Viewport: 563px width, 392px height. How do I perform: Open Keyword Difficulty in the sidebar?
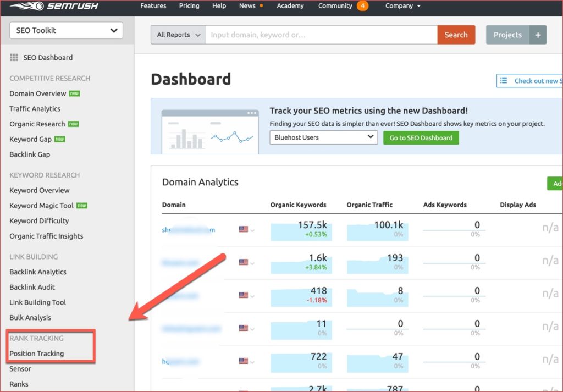pyautogui.click(x=39, y=221)
